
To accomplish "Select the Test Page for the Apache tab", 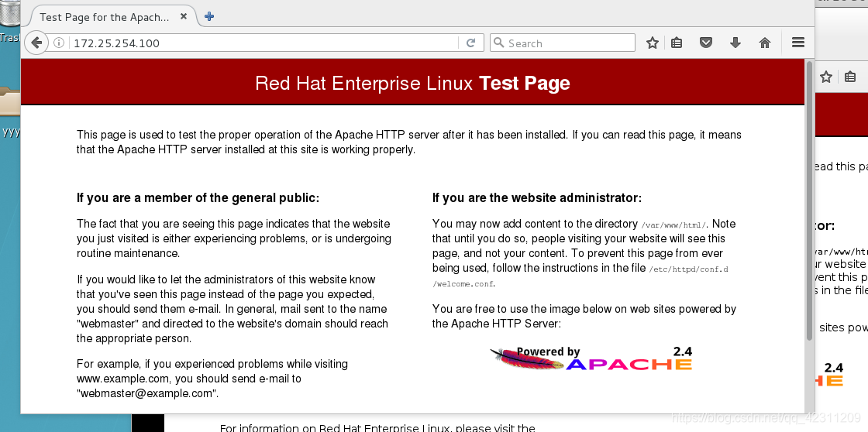I will tap(112, 16).
